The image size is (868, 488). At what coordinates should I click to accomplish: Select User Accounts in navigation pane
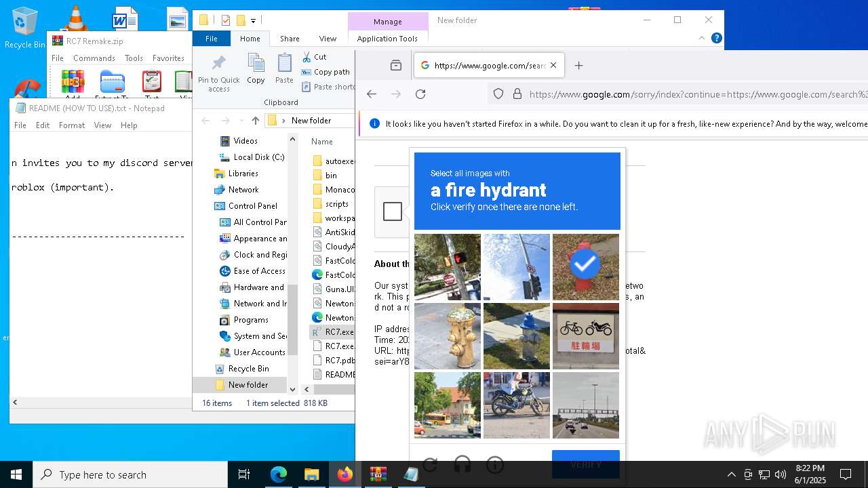point(259,352)
